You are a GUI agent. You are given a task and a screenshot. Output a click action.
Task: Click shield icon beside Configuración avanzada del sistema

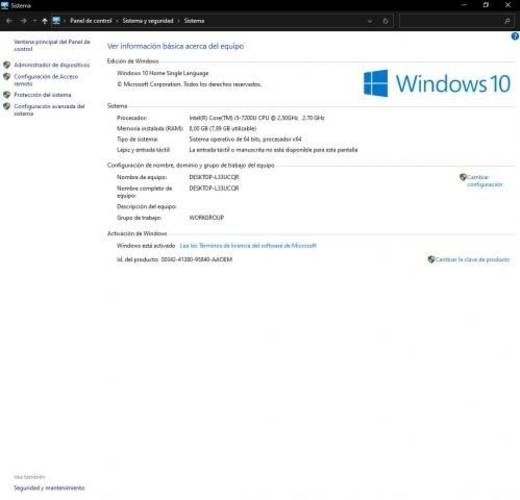point(7,106)
